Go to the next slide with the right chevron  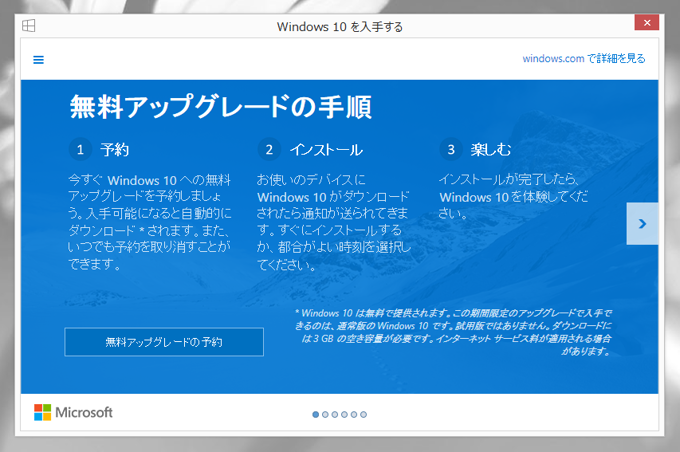click(642, 223)
